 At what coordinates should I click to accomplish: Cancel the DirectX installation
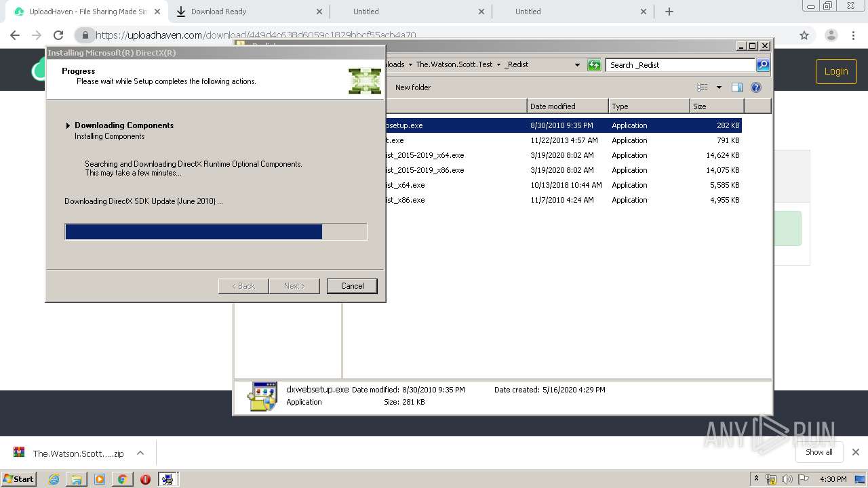[352, 286]
